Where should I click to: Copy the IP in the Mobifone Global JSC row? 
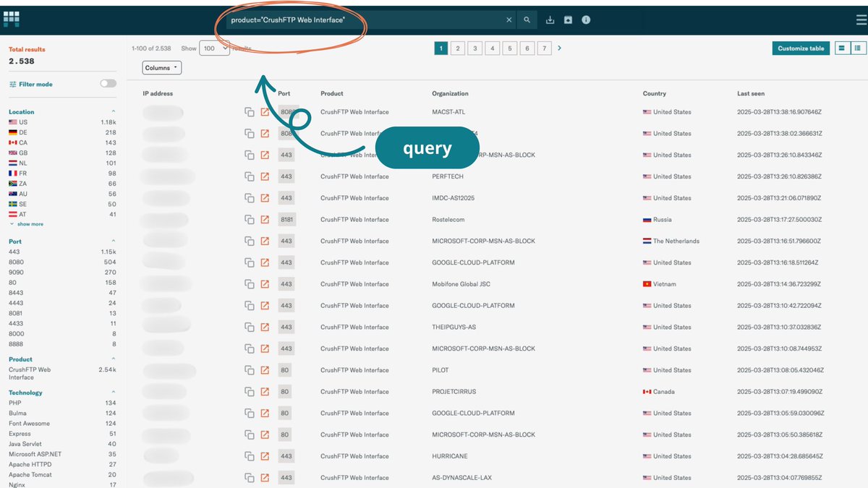(x=249, y=284)
